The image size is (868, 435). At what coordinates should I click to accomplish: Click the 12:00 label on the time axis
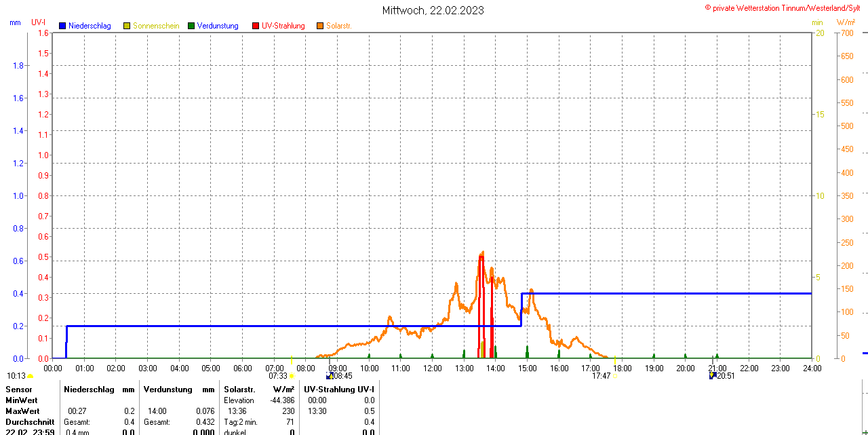433,368
